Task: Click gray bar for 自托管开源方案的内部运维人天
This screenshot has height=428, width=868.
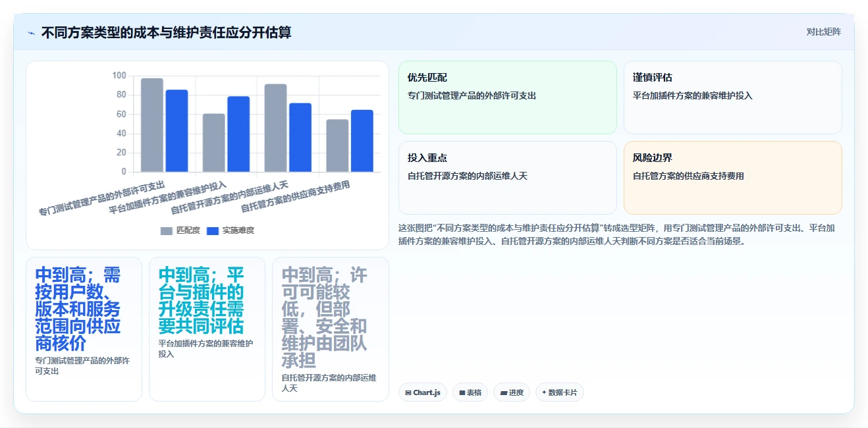Action: click(275, 128)
